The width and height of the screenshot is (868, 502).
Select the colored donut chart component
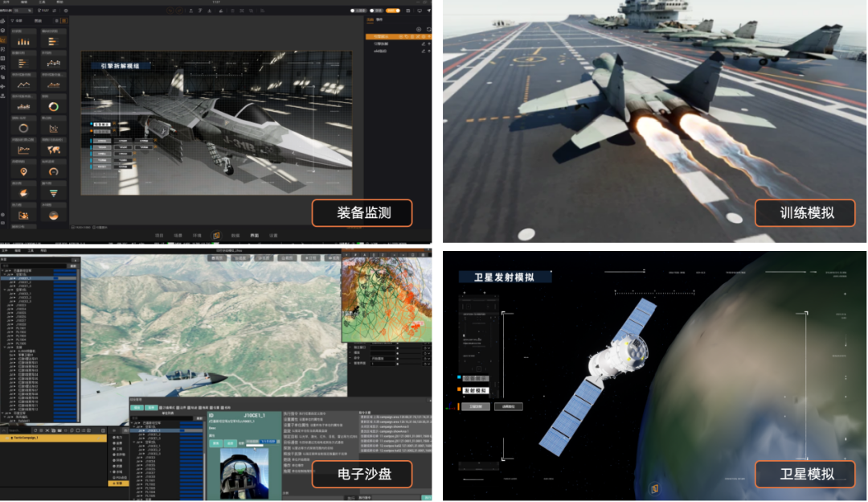pos(53,106)
